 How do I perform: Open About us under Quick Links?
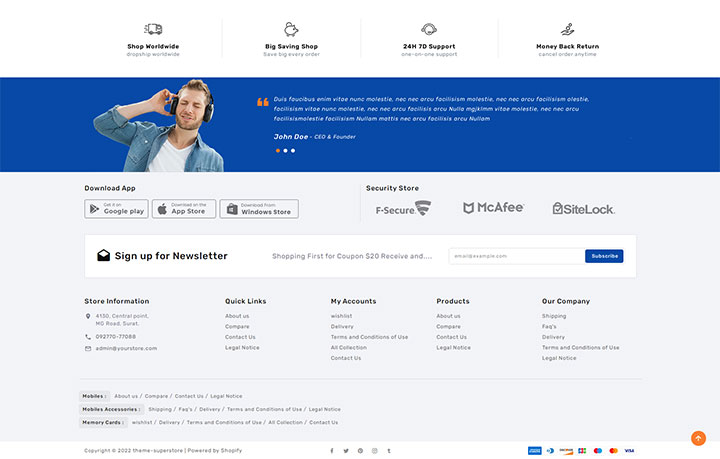pyautogui.click(x=237, y=316)
